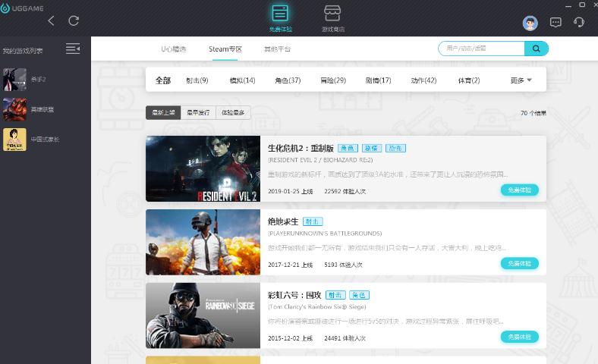Click 角色 tag on 生化危机2
Image resolution: width=598 pixels, height=364 pixels.
[348, 149]
